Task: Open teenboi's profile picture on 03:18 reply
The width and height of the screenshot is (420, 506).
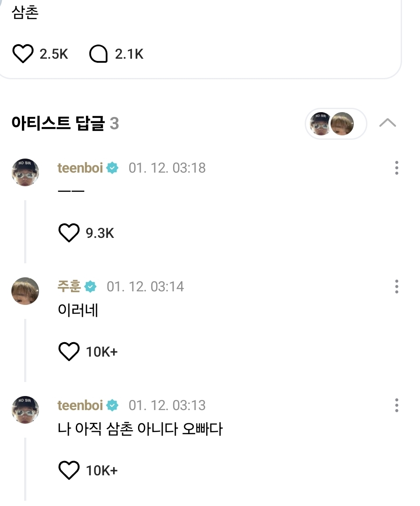Action: click(x=25, y=173)
